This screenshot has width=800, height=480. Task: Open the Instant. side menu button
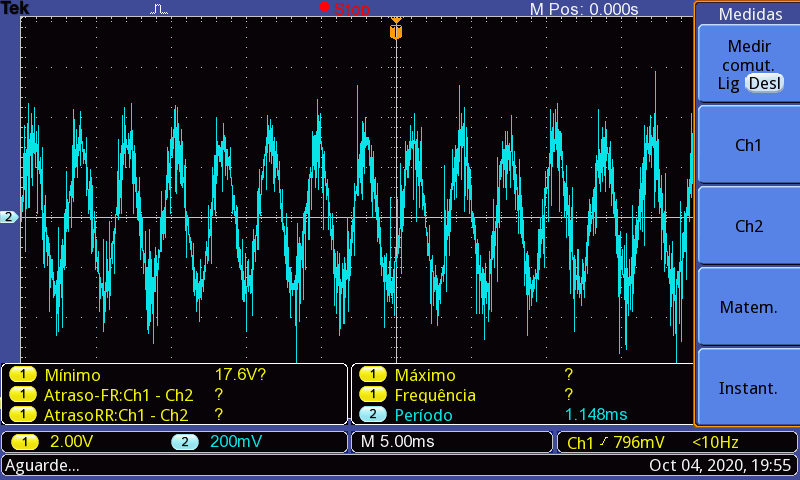coord(748,388)
